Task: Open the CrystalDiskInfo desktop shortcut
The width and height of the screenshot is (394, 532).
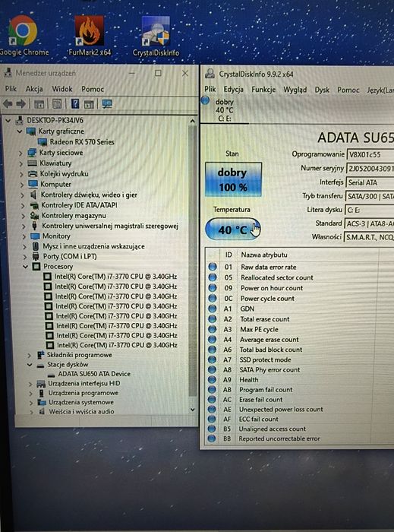Action: click(x=156, y=36)
